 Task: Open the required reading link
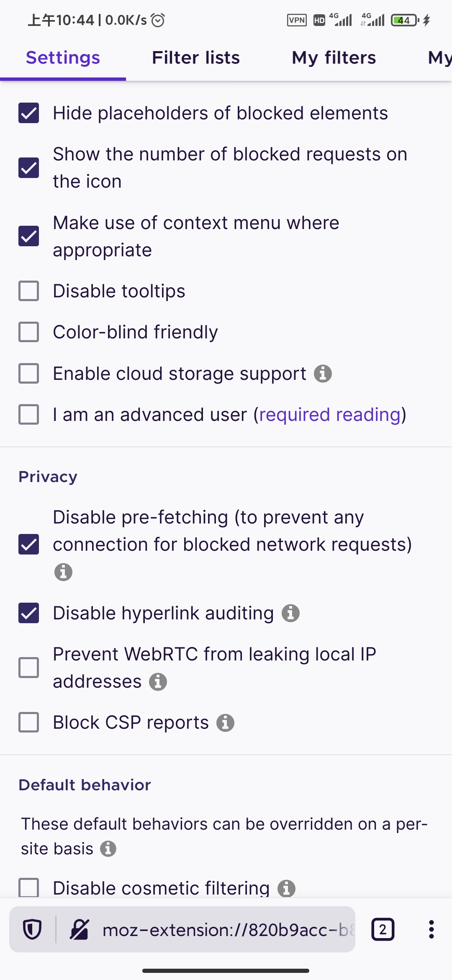329,415
